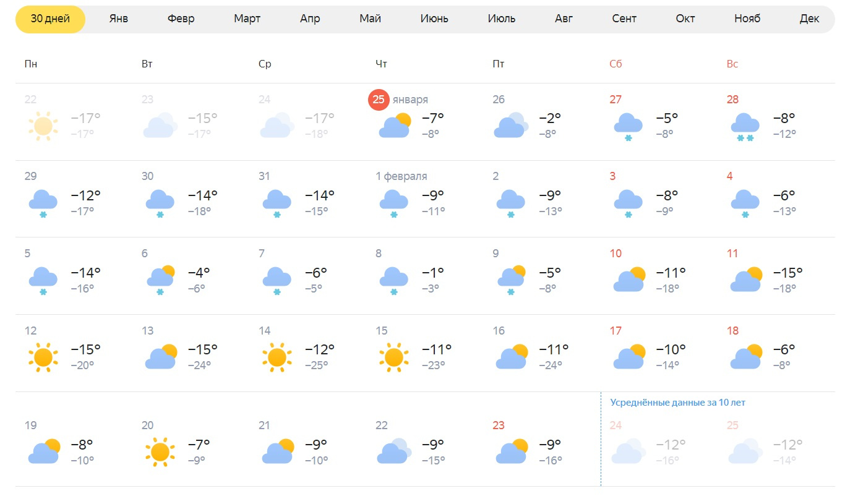Image resolution: width=858 pixels, height=504 pixels.
Task: Click the snow cloud icon on February 8
Action: coord(393,280)
